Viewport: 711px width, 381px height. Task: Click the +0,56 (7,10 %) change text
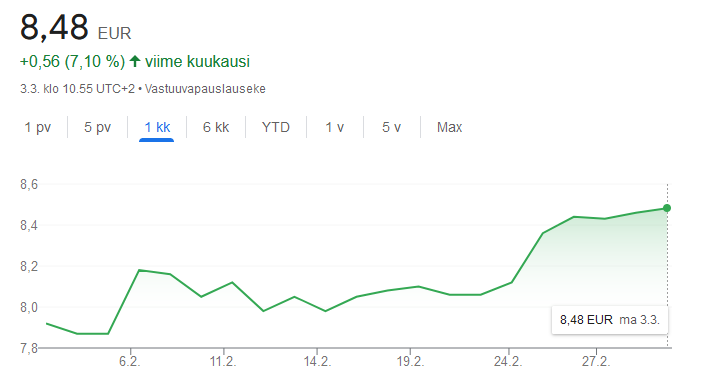point(72,61)
